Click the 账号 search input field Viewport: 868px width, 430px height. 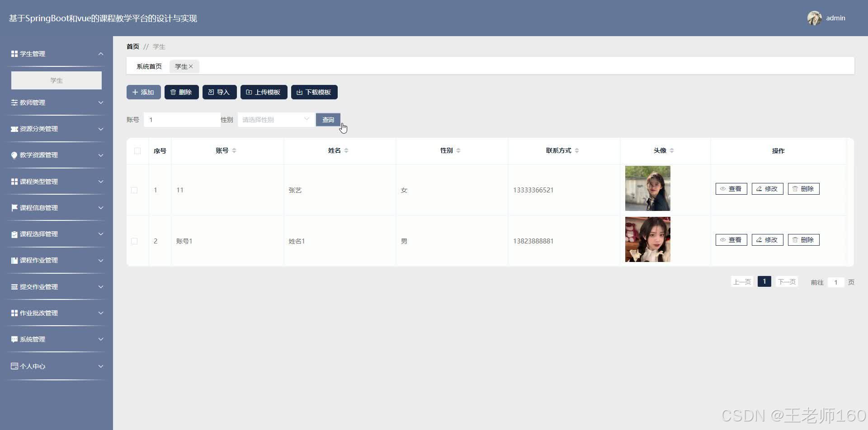point(182,120)
